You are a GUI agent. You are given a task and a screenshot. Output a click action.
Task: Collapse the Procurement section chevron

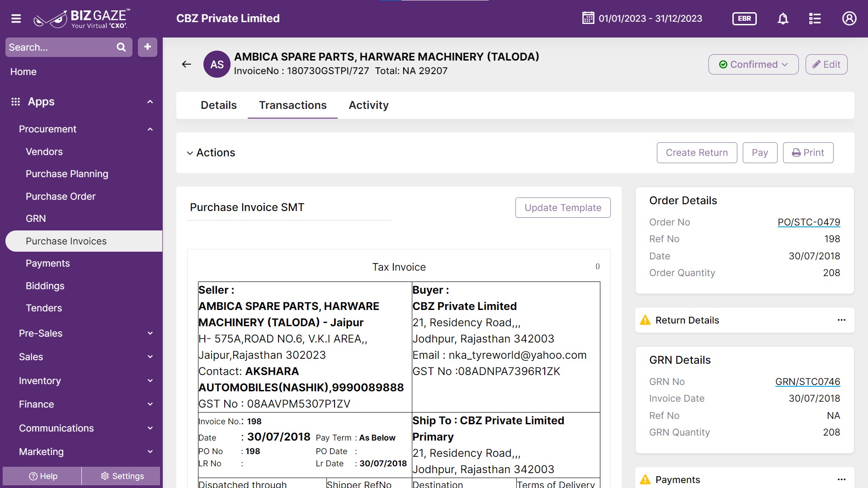pyautogui.click(x=150, y=129)
